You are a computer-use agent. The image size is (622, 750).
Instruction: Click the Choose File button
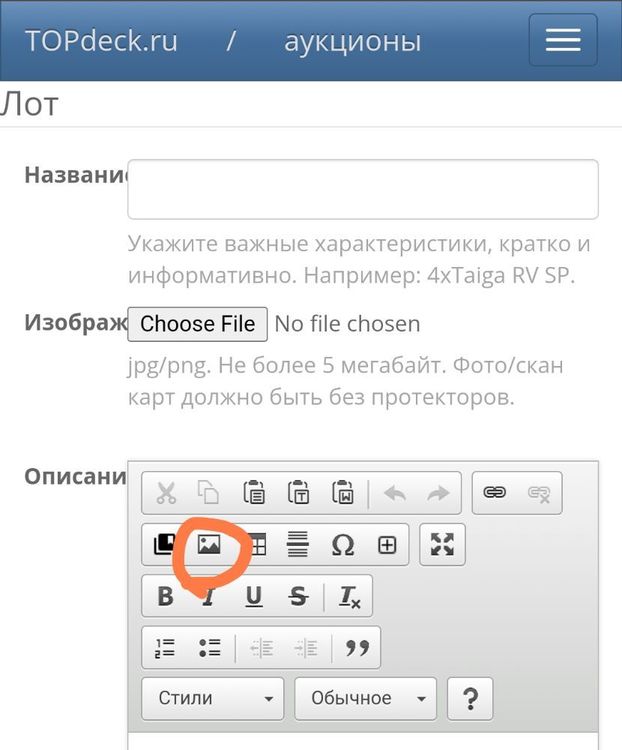(198, 324)
